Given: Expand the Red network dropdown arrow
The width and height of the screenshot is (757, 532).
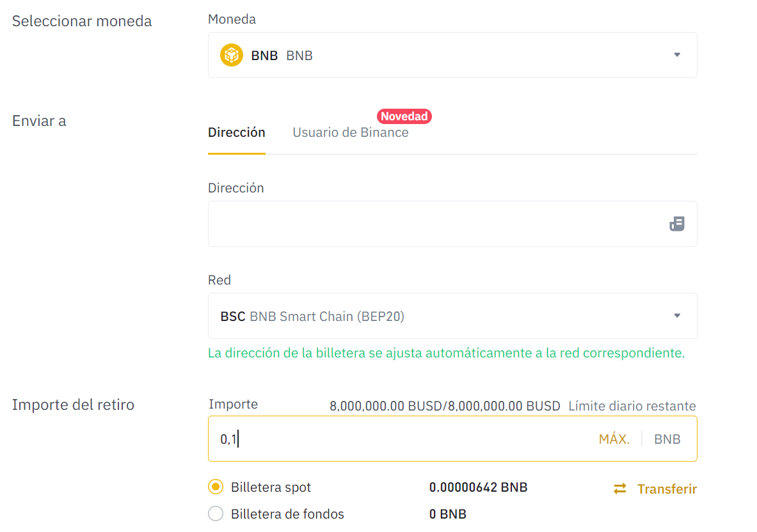Looking at the screenshot, I should tap(677, 316).
